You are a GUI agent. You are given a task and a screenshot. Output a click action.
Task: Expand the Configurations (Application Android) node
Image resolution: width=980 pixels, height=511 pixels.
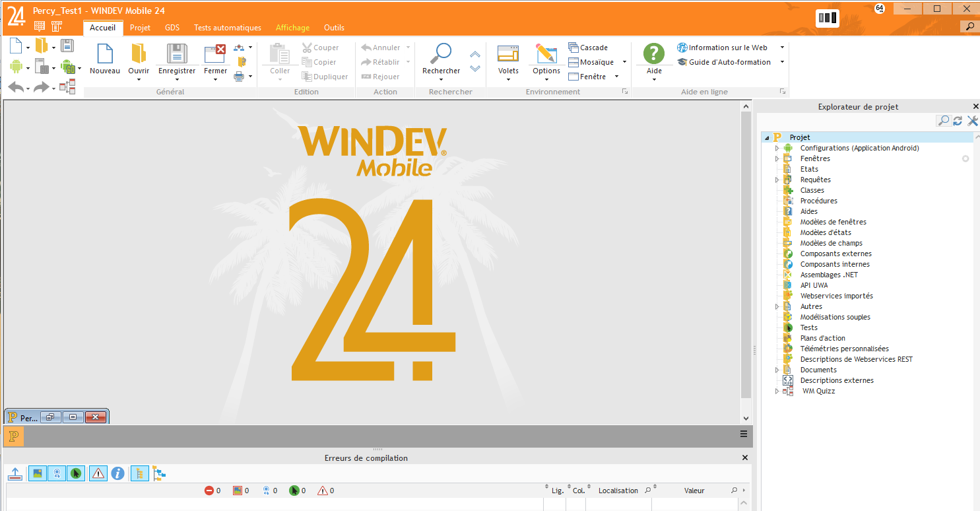point(777,148)
